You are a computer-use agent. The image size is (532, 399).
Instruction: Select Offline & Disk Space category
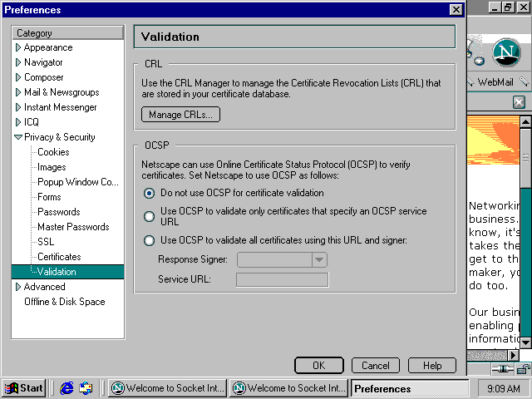[x=65, y=302]
